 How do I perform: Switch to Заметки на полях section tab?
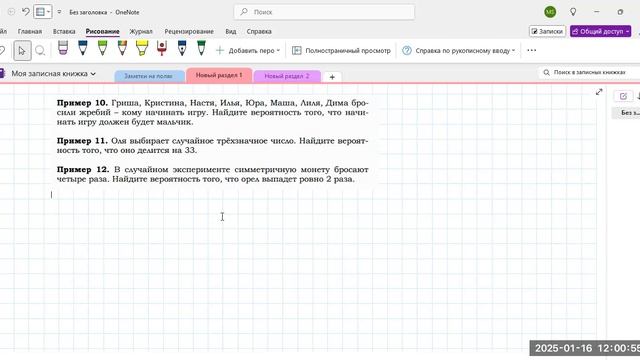(149, 76)
